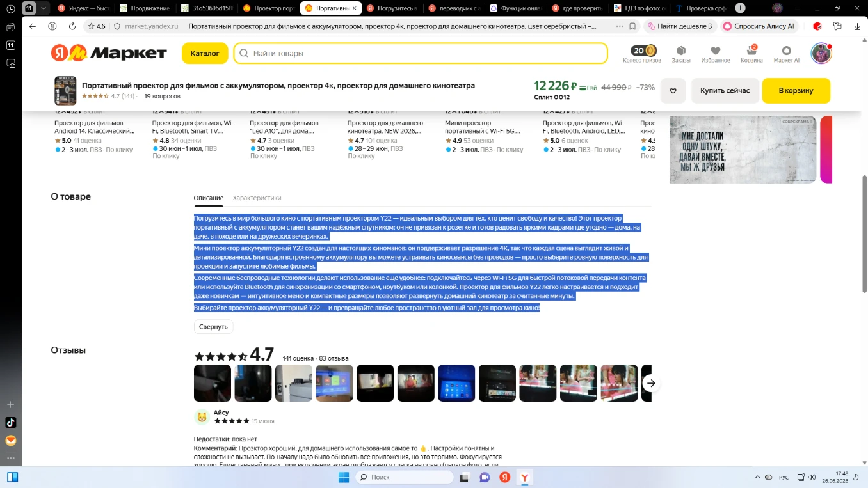Open the Корзина cart icon
868x488 pixels.
coord(752,51)
